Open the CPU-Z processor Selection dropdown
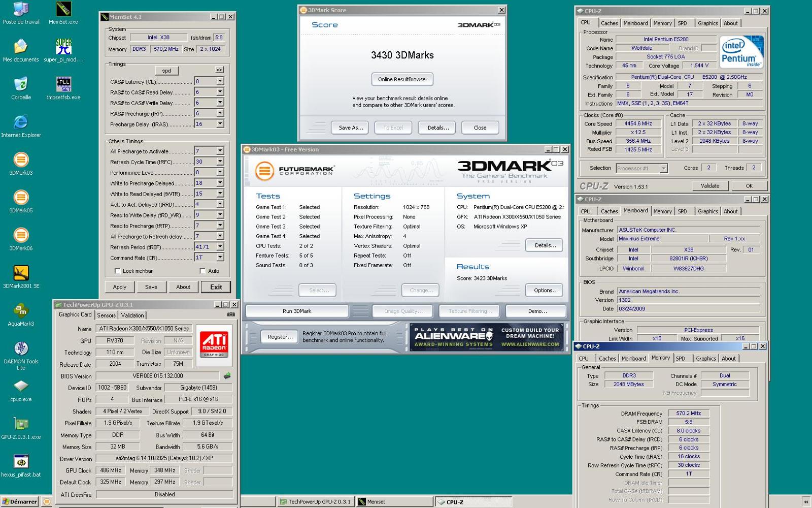 pos(663,168)
